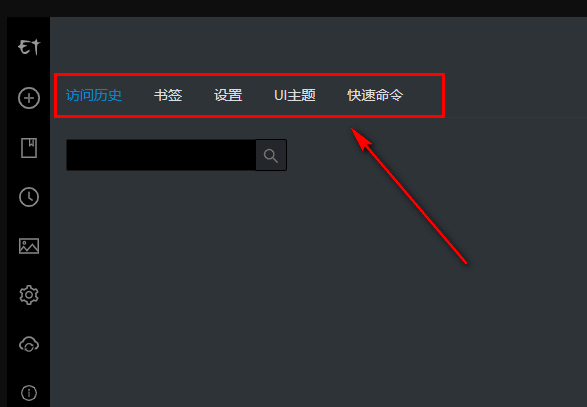
Task: Click the black title bar strip at top
Action: 294,8
